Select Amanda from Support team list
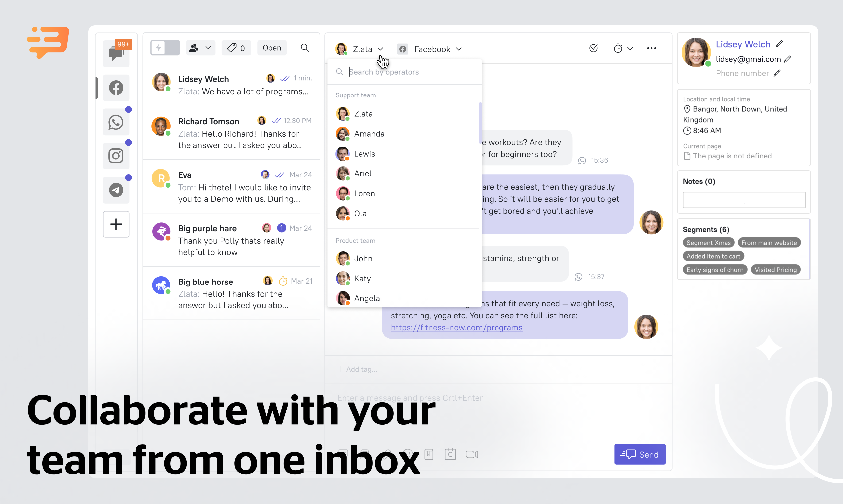 [369, 134]
